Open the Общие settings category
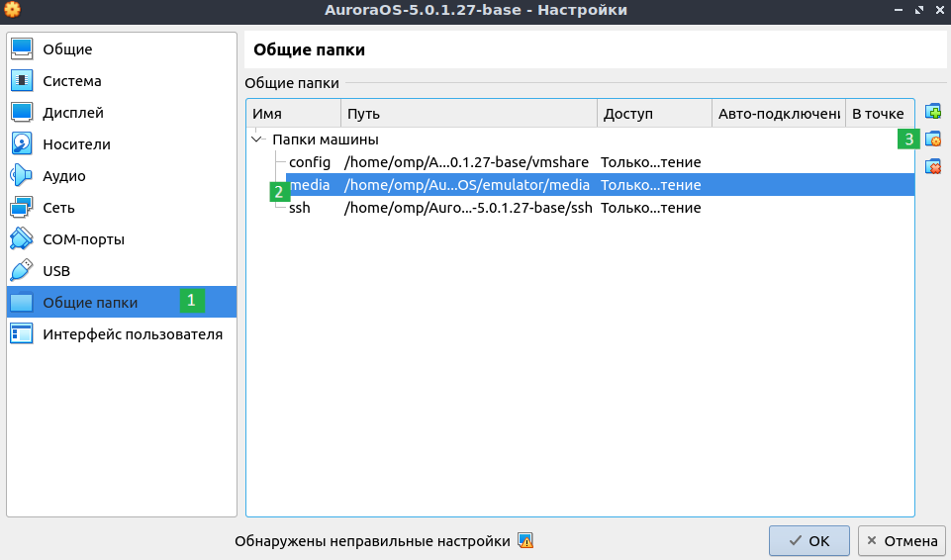This screenshot has width=951, height=560. pyautogui.click(x=122, y=49)
